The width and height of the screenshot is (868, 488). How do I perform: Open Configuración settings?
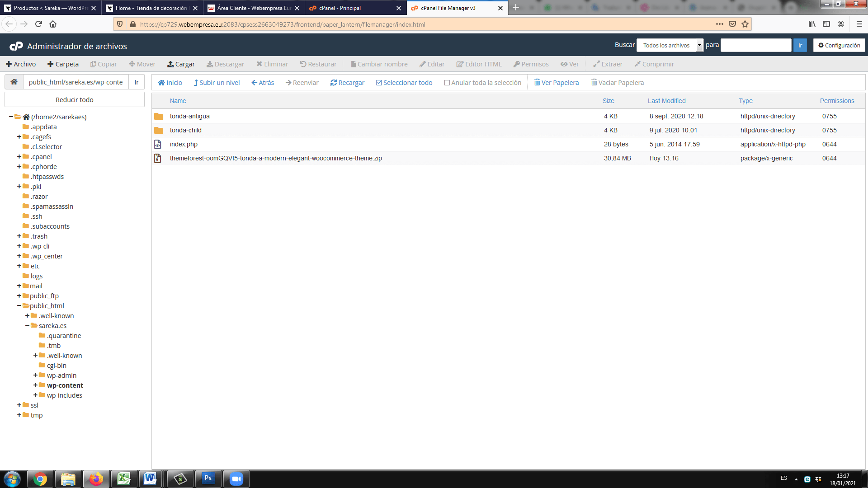[839, 45]
